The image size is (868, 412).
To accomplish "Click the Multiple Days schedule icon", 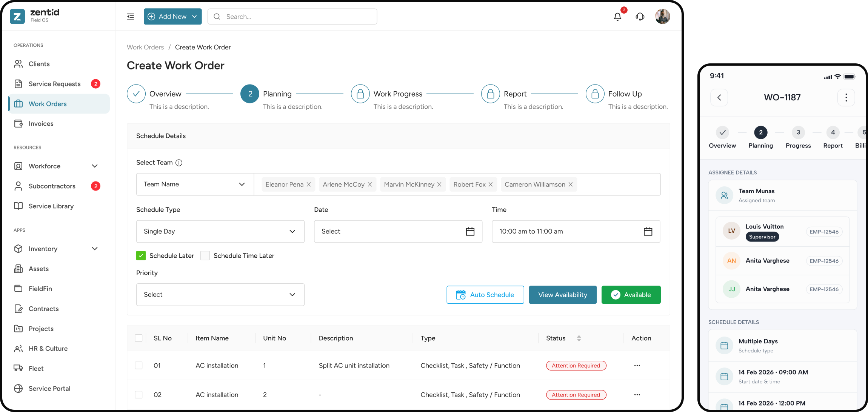I will pyautogui.click(x=725, y=346).
